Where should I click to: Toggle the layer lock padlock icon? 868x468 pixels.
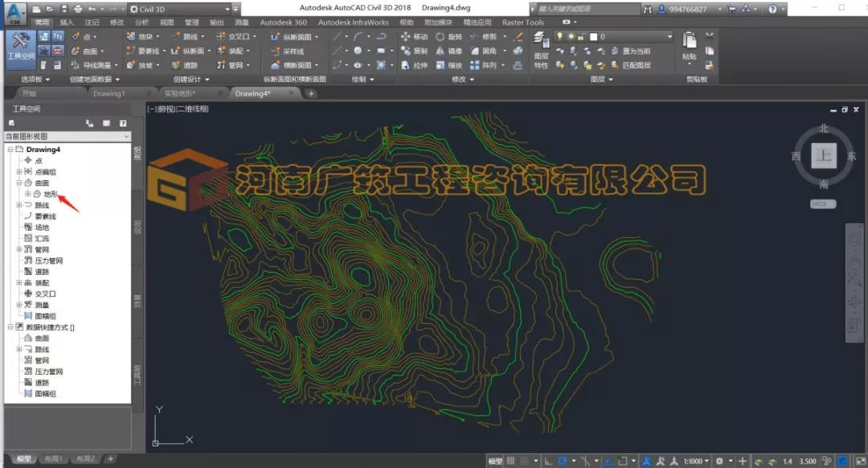coord(581,36)
